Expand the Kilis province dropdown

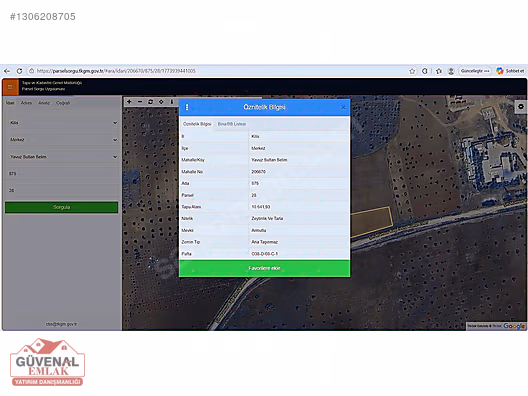(x=63, y=123)
